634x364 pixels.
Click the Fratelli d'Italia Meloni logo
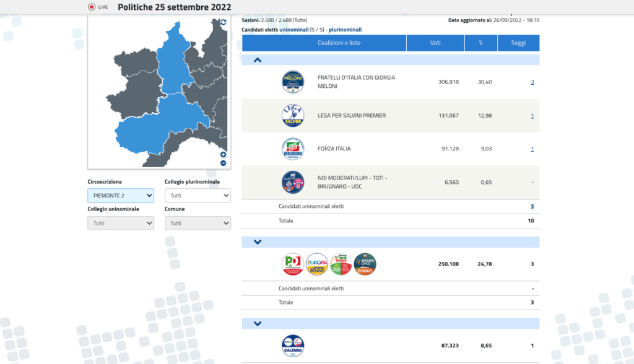coord(293,82)
